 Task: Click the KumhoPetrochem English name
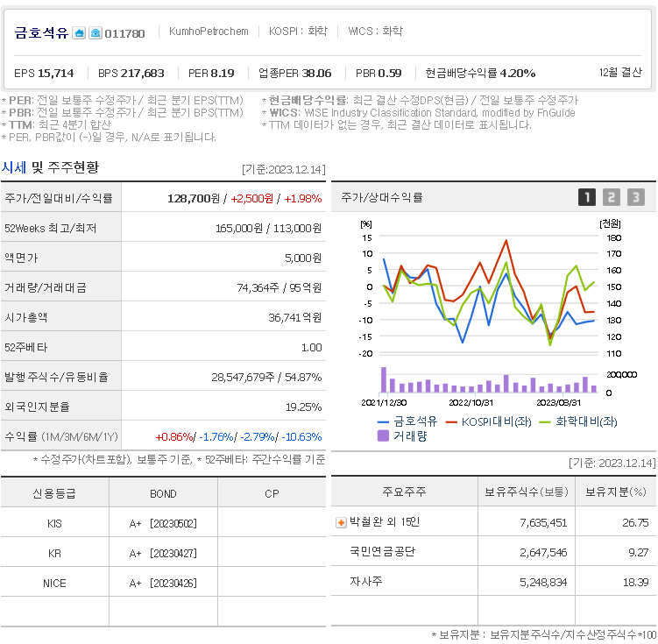[x=209, y=32]
